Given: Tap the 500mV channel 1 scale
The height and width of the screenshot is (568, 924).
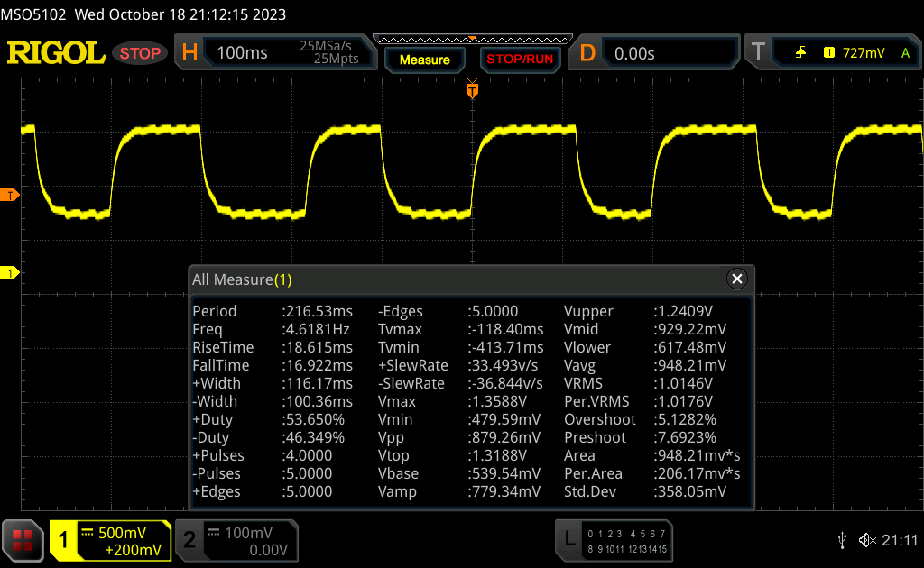Looking at the screenshot, I should pyautogui.click(x=122, y=533).
